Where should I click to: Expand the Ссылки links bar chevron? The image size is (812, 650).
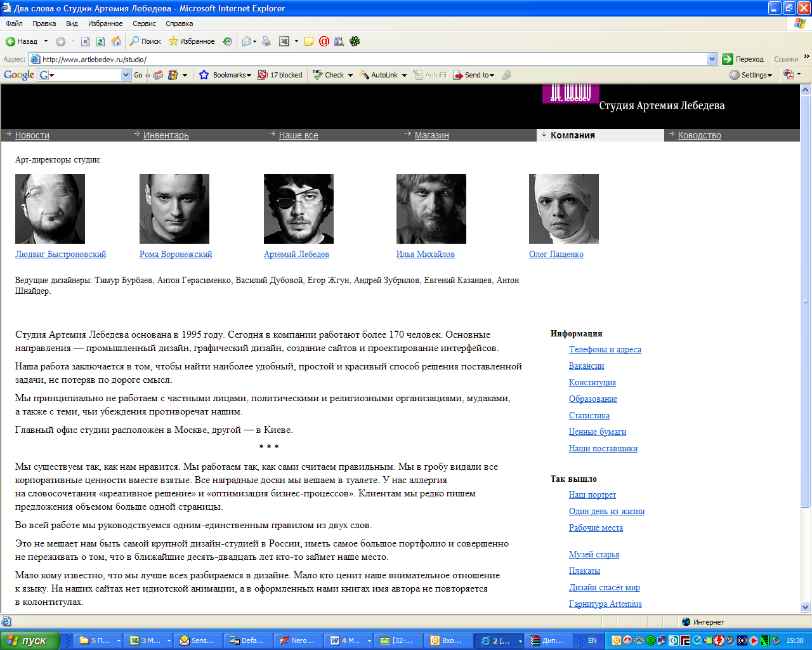807,56
